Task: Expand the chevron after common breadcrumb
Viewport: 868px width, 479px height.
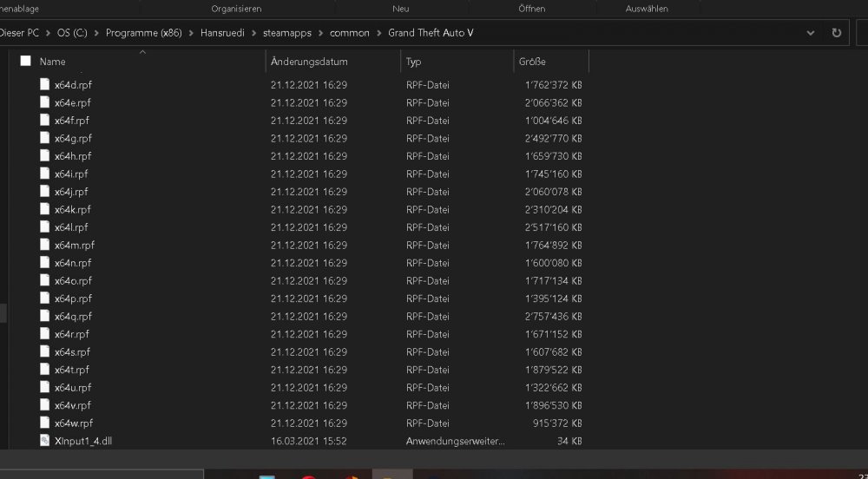Action: tap(378, 33)
